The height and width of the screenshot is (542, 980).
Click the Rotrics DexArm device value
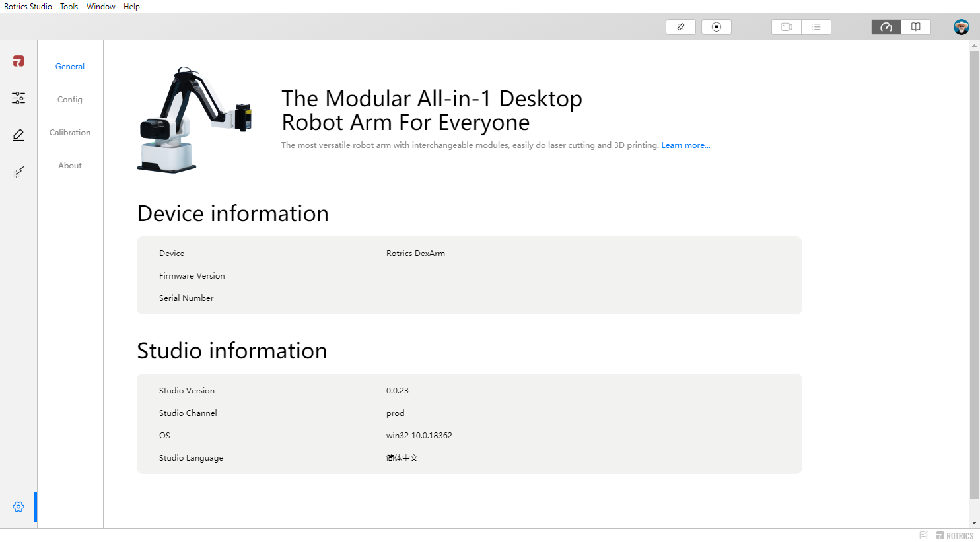point(415,254)
